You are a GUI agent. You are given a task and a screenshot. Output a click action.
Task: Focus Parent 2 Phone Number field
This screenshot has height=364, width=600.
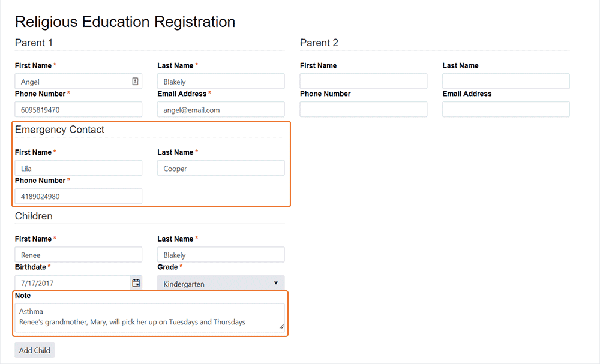coord(364,110)
